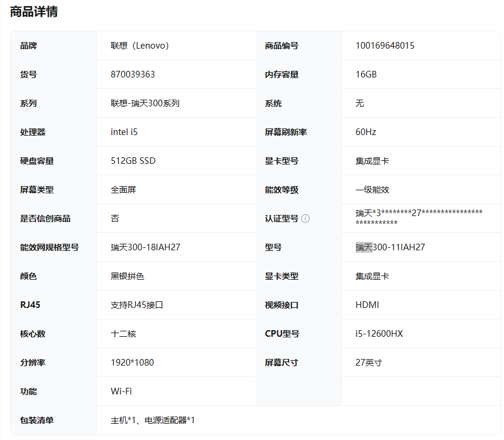The height and width of the screenshot is (440, 504).
Task: Select the bold RJ45 row label
Action: coord(30,305)
